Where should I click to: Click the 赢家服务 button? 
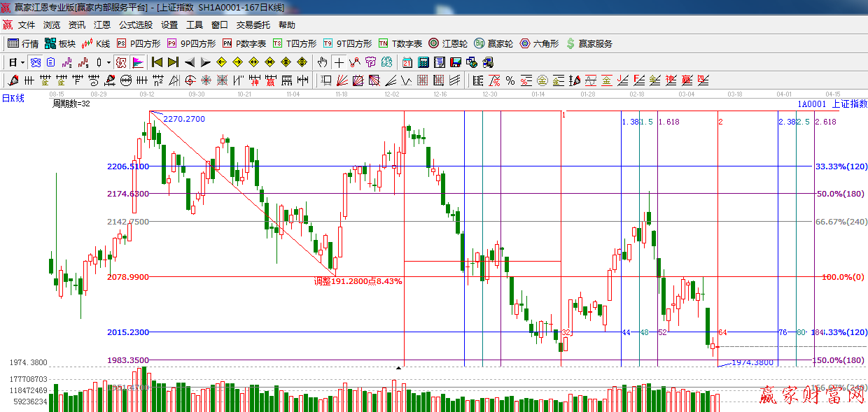pos(588,43)
